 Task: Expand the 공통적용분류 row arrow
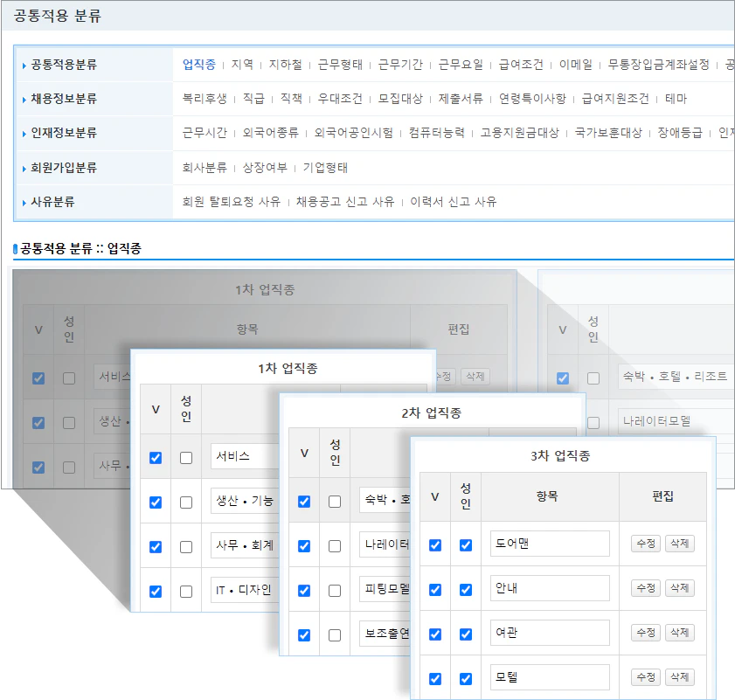[22, 64]
